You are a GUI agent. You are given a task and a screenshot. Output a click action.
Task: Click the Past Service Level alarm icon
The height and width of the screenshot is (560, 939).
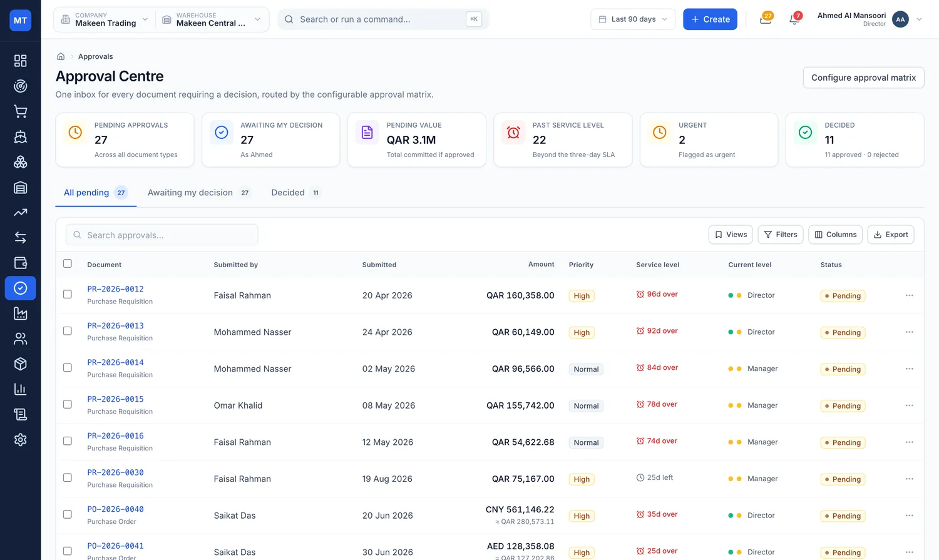pyautogui.click(x=513, y=132)
